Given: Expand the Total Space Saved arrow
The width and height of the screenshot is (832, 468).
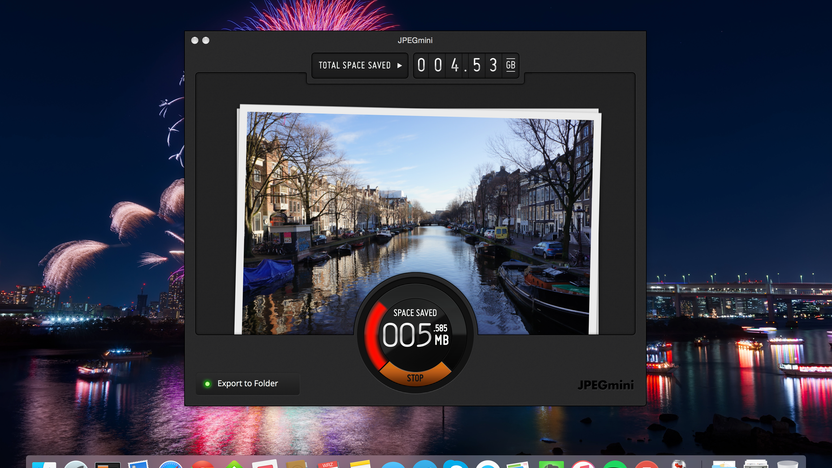Looking at the screenshot, I should [x=400, y=65].
